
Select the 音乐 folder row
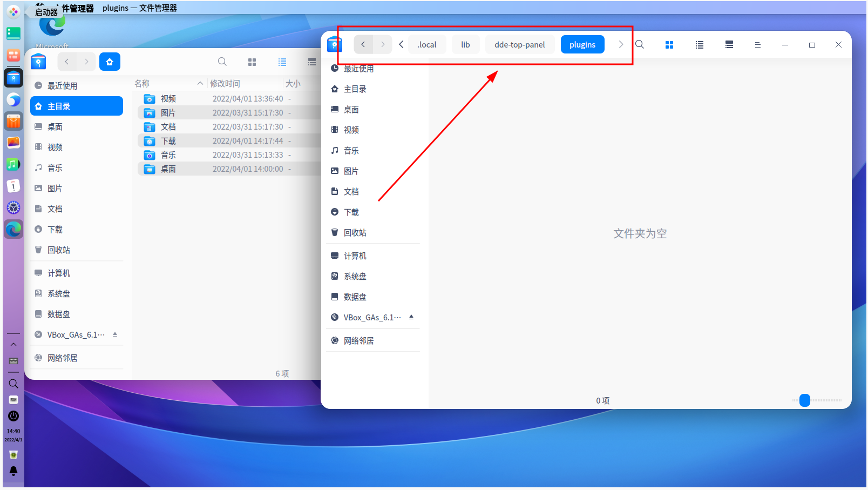click(229, 155)
